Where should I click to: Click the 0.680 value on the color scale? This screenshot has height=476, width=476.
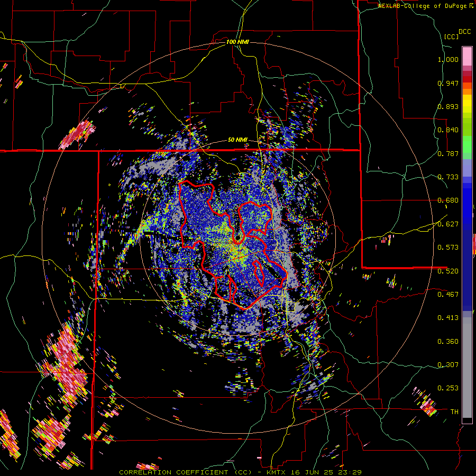[x=448, y=200]
